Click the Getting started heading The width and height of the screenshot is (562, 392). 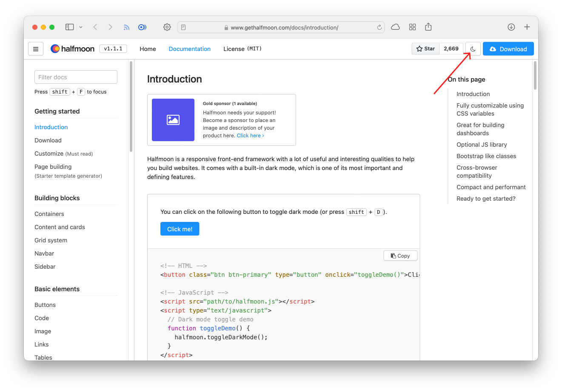coord(57,111)
